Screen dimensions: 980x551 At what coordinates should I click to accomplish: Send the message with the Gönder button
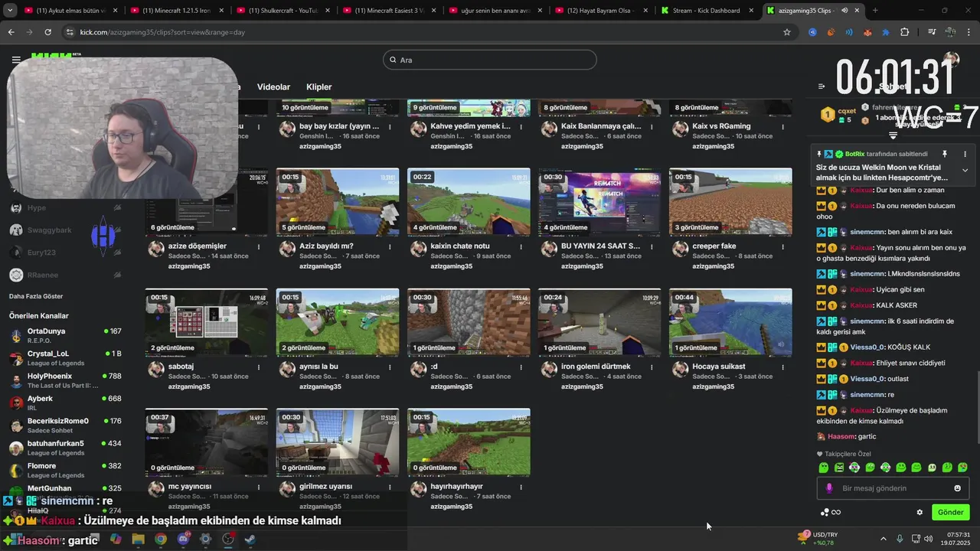pos(950,512)
